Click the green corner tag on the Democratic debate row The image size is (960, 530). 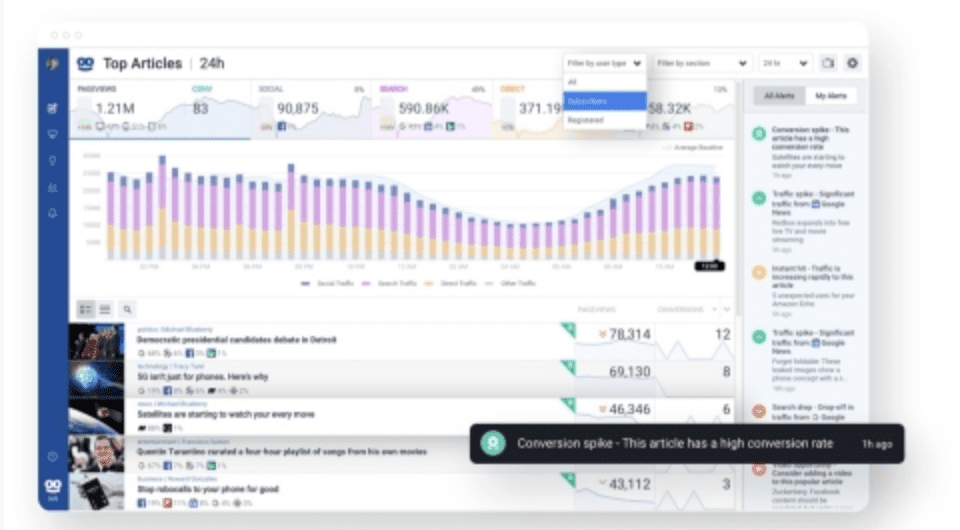coord(568,330)
